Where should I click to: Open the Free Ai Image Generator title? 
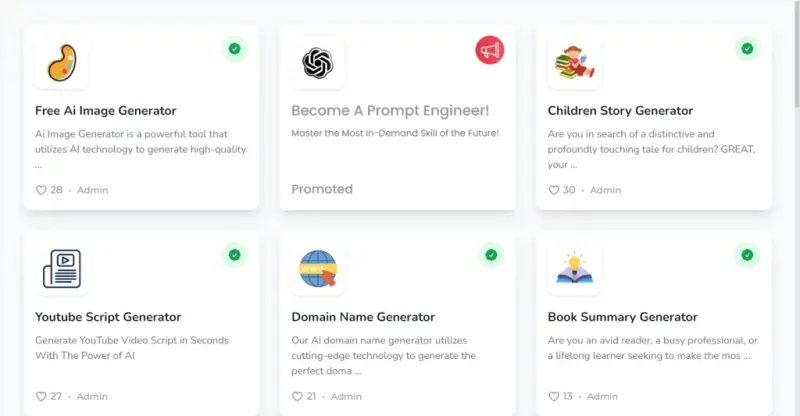click(x=106, y=111)
